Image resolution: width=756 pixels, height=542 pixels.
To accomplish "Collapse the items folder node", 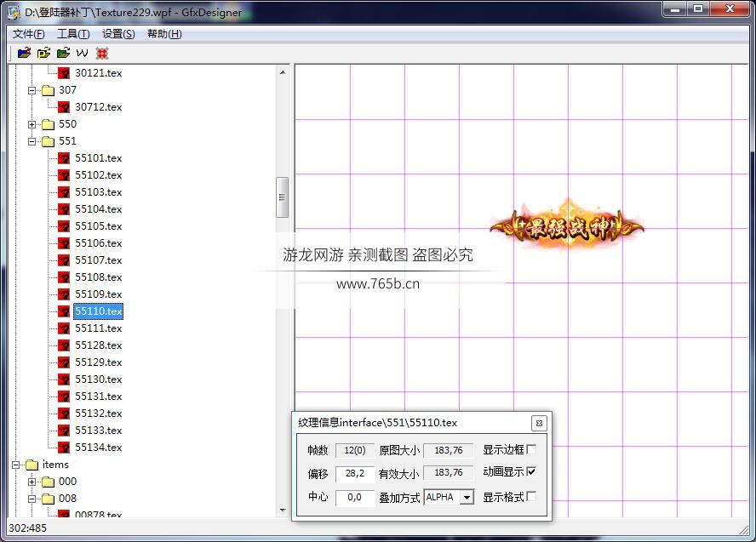I will (15, 465).
